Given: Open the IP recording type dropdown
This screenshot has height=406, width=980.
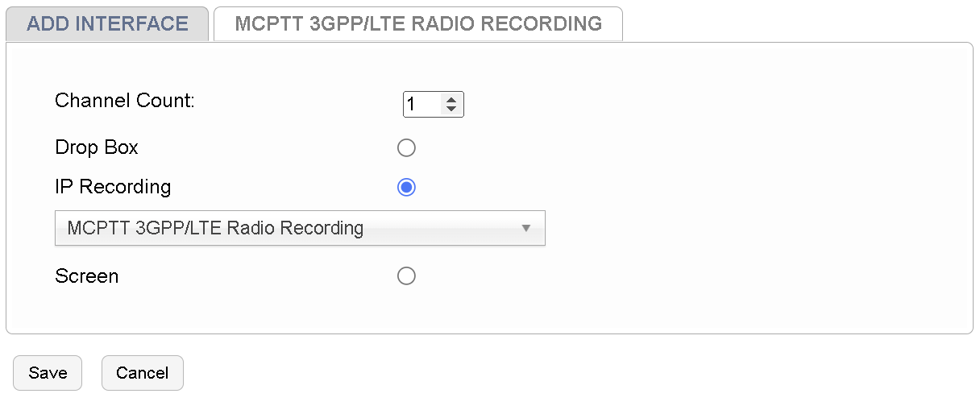Looking at the screenshot, I should (x=300, y=228).
